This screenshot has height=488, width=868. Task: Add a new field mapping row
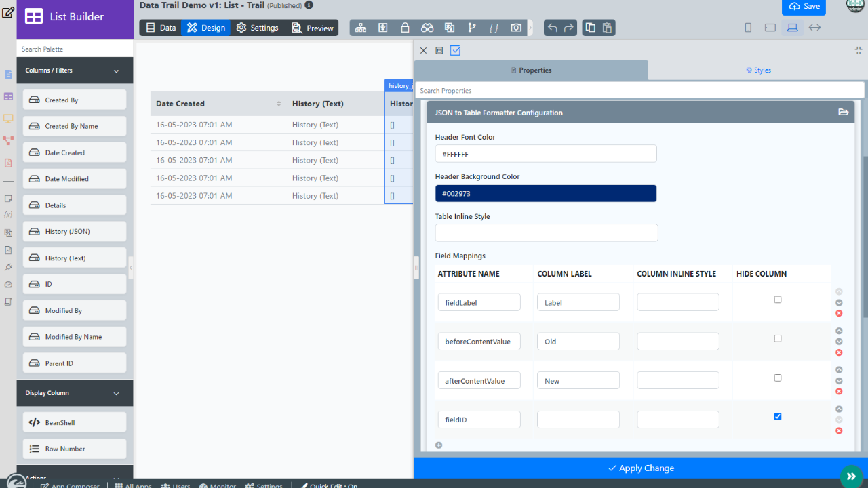click(x=439, y=445)
